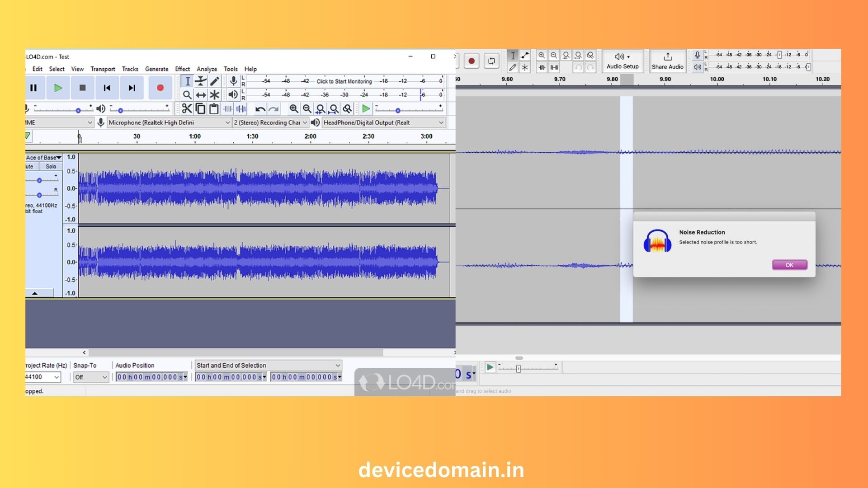Click the Paste clipboard icon
This screenshot has width=868, height=488.
[x=214, y=109]
